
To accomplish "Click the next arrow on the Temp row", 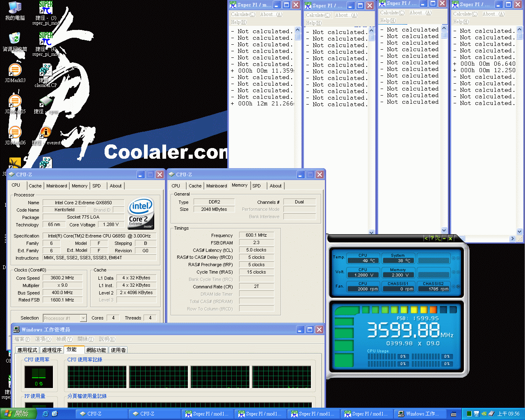I will tap(458, 258).
